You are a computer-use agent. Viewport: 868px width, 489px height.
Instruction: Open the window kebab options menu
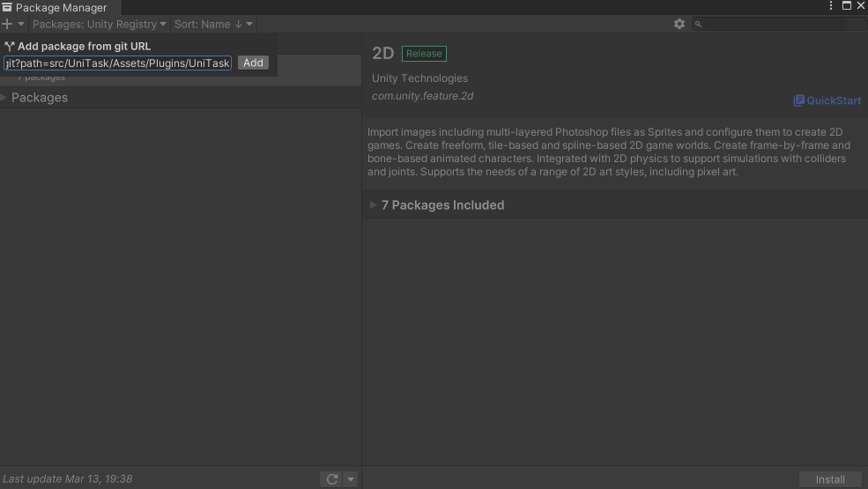(x=831, y=5)
